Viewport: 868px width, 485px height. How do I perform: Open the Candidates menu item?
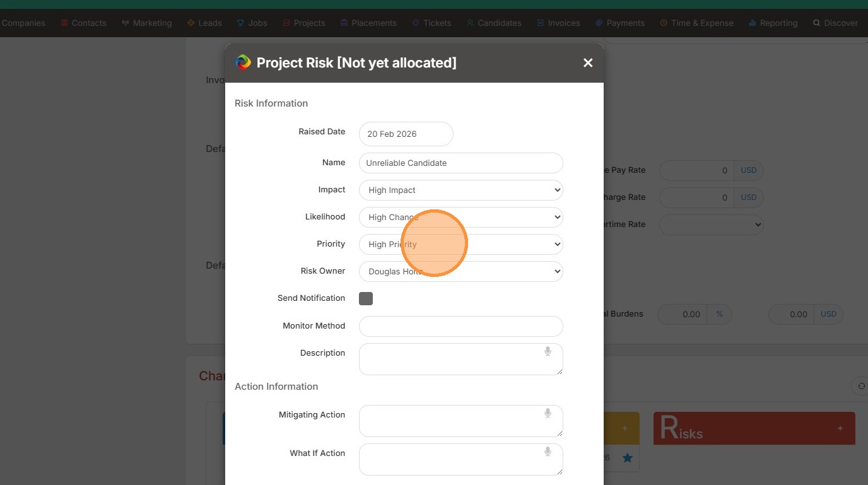coord(494,23)
